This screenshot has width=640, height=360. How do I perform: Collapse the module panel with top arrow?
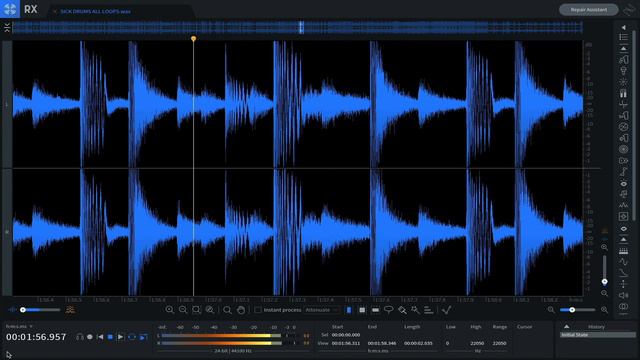pyautogui.click(x=623, y=27)
